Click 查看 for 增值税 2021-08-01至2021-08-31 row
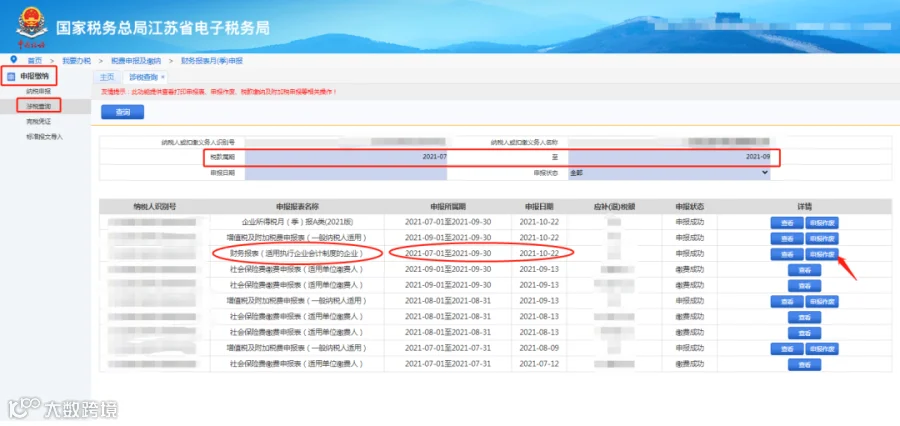This screenshot has height=426, width=900. tap(787, 301)
